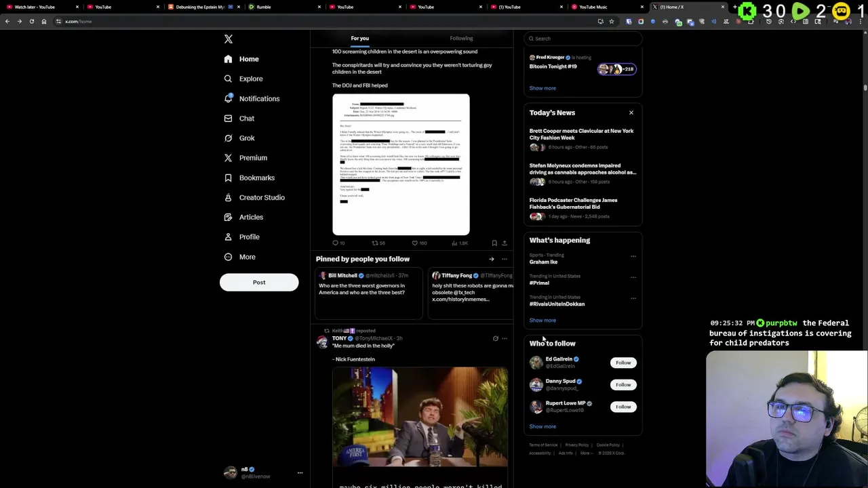Open Tiffany Fong pinned post card
The width and height of the screenshot is (868, 488).
471,293
